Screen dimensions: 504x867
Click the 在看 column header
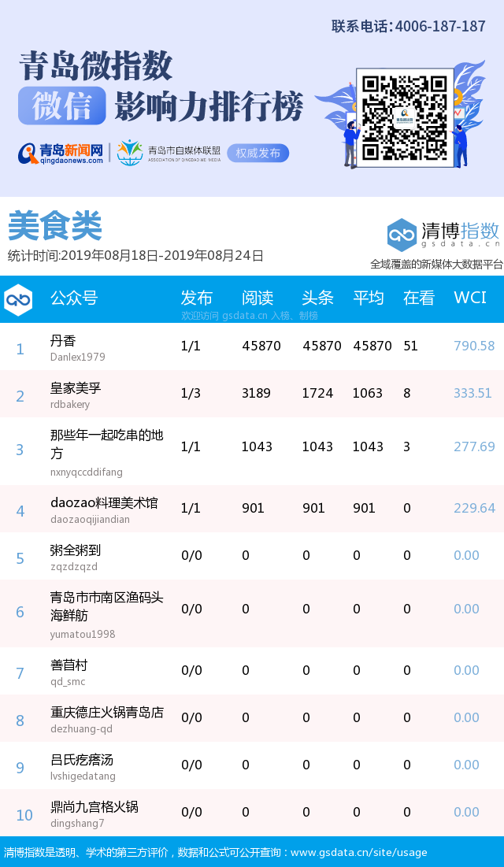click(419, 298)
